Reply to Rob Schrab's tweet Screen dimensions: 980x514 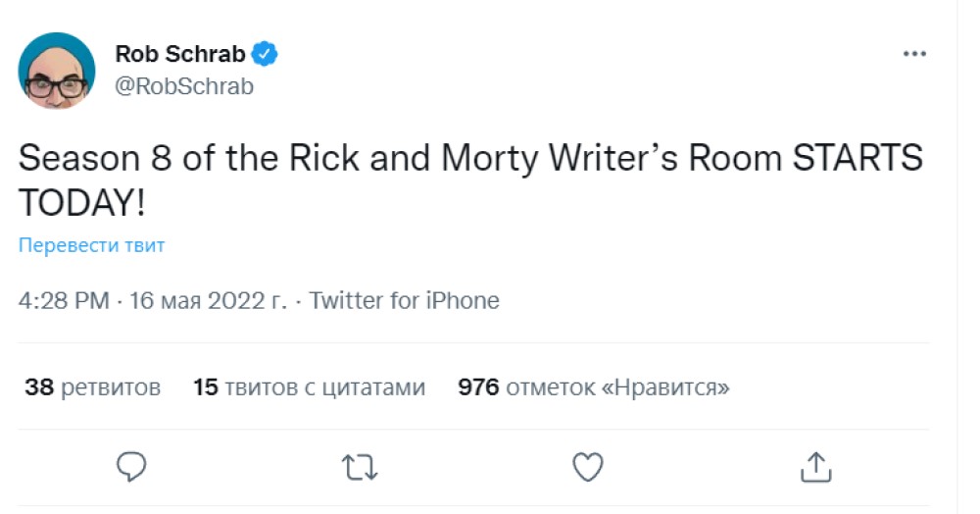tap(131, 467)
